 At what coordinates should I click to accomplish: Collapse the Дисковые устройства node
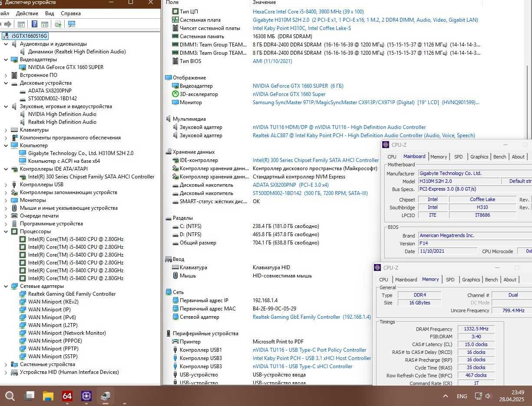coord(6,83)
